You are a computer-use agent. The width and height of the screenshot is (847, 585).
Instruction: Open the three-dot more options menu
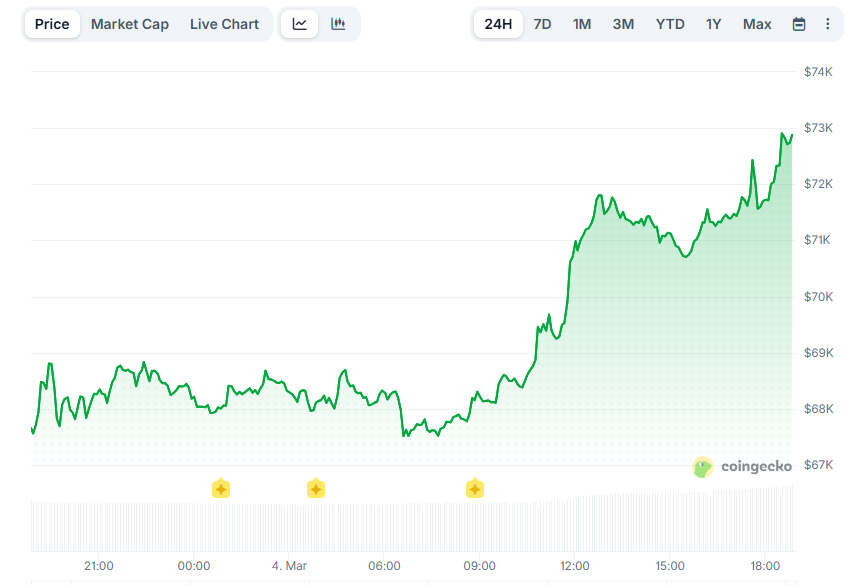(x=827, y=24)
